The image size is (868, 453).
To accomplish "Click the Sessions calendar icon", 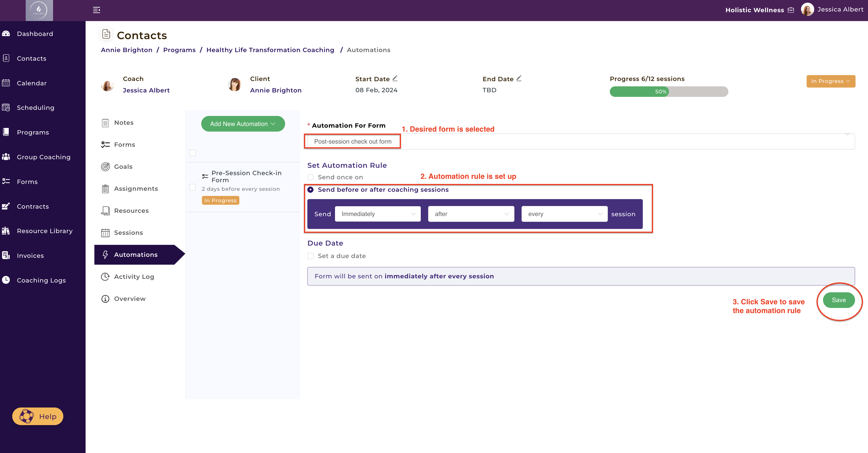I will (105, 233).
